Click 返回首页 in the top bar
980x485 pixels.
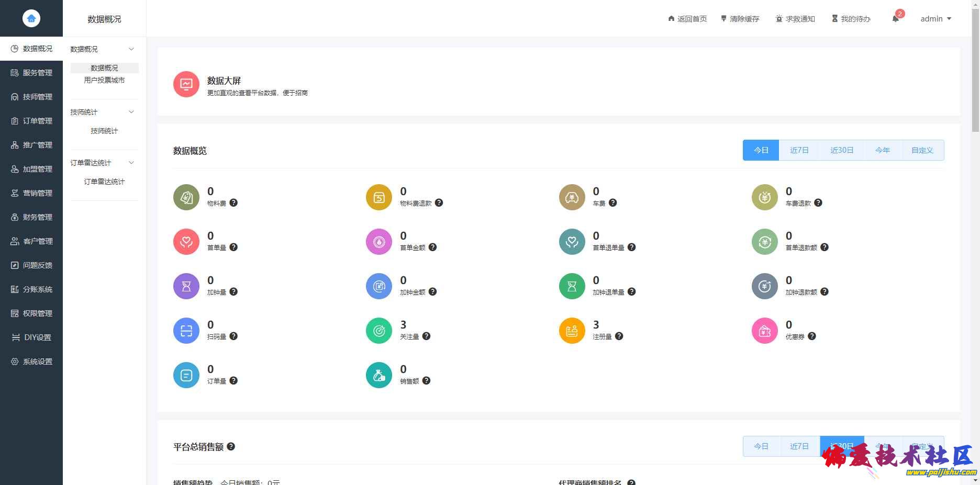[x=687, y=19]
